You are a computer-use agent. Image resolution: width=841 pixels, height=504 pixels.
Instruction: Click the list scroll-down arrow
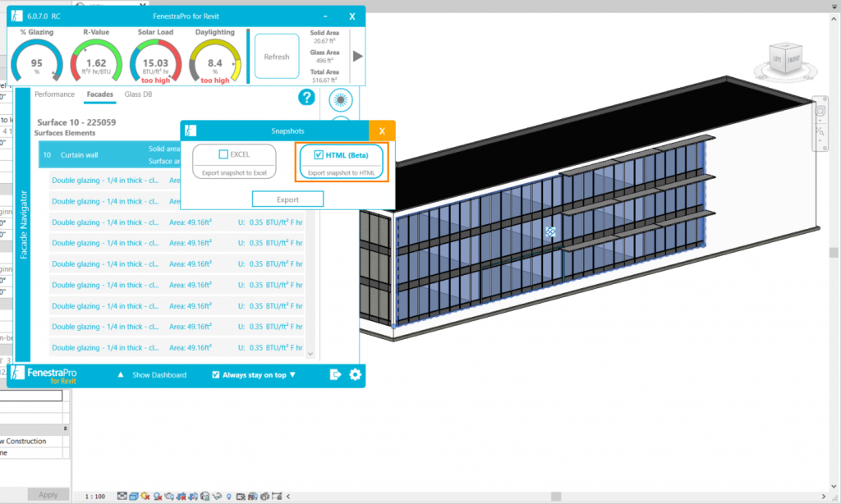310,354
